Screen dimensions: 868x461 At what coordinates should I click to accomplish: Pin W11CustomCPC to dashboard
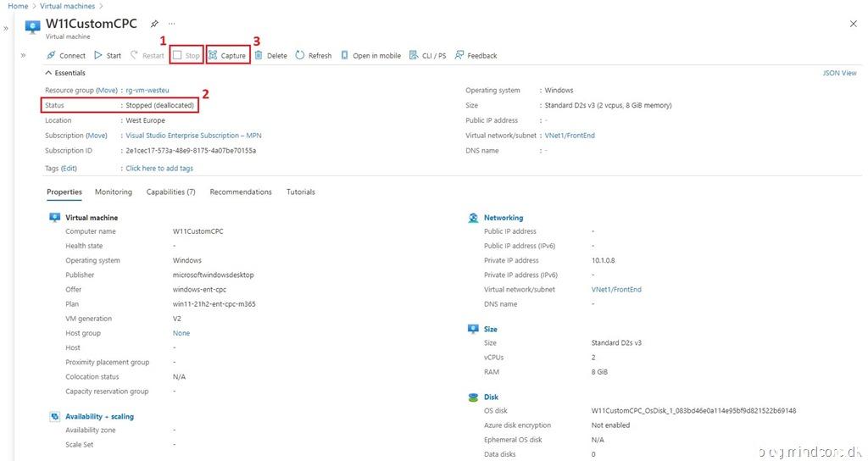pyautogui.click(x=154, y=24)
